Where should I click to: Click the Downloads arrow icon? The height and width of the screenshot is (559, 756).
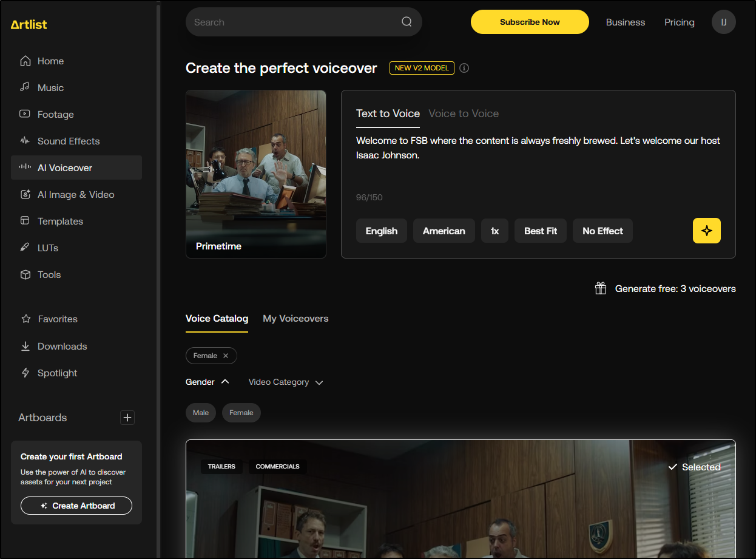coord(25,346)
